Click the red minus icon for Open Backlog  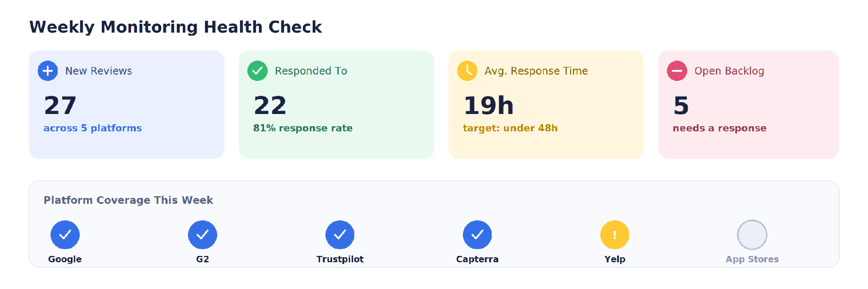tap(677, 71)
